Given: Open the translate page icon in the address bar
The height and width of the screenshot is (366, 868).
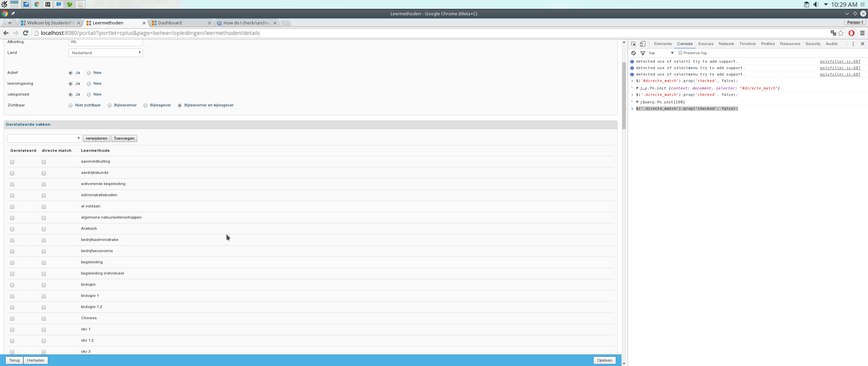Looking at the screenshot, I should (833, 33).
